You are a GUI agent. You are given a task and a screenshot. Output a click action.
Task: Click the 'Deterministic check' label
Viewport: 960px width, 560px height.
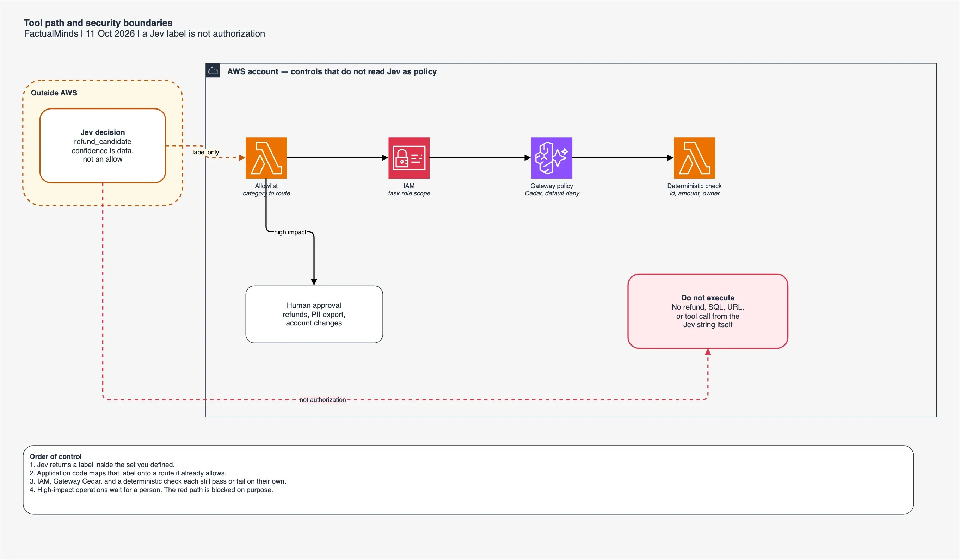coord(694,186)
